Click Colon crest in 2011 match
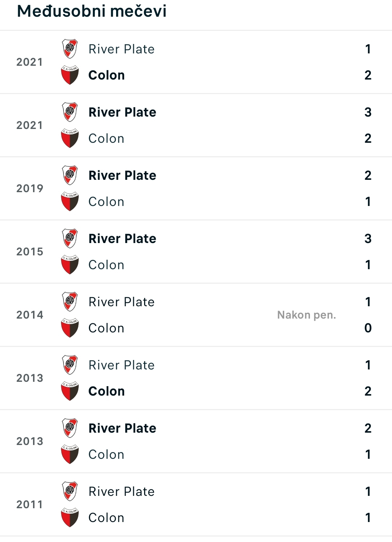Image resolution: width=392 pixels, height=542 pixels. pyautogui.click(x=70, y=518)
